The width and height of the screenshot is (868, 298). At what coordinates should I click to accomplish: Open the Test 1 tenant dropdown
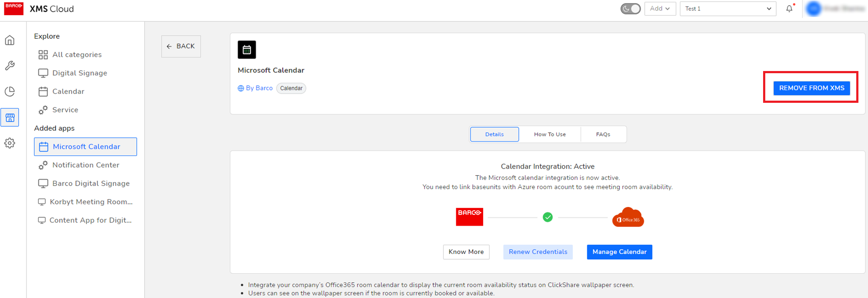[728, 9]
